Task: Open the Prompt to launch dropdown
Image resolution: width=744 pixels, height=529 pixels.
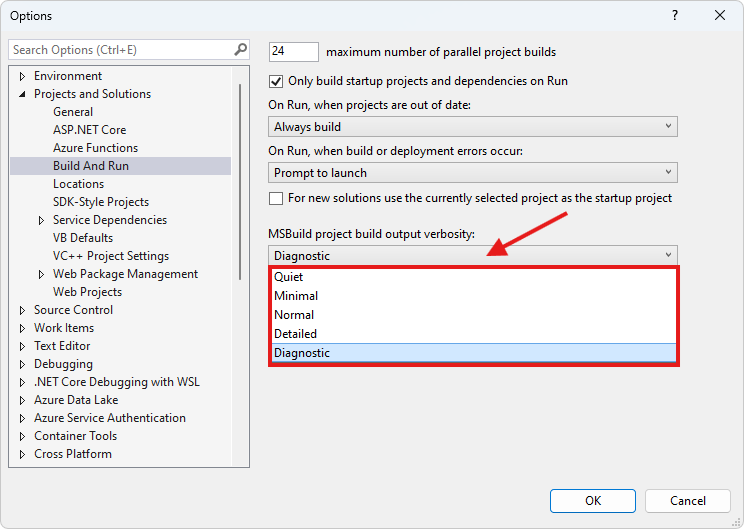Action: point(473,173)
